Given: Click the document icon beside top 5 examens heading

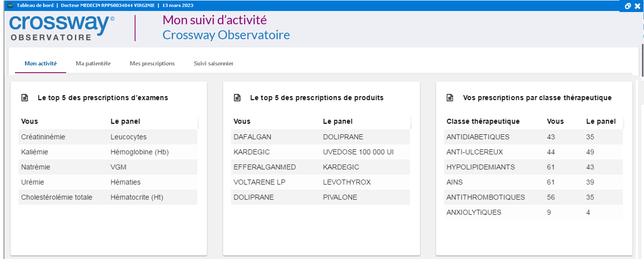Looking at the screenshot, I should point(25,98).
